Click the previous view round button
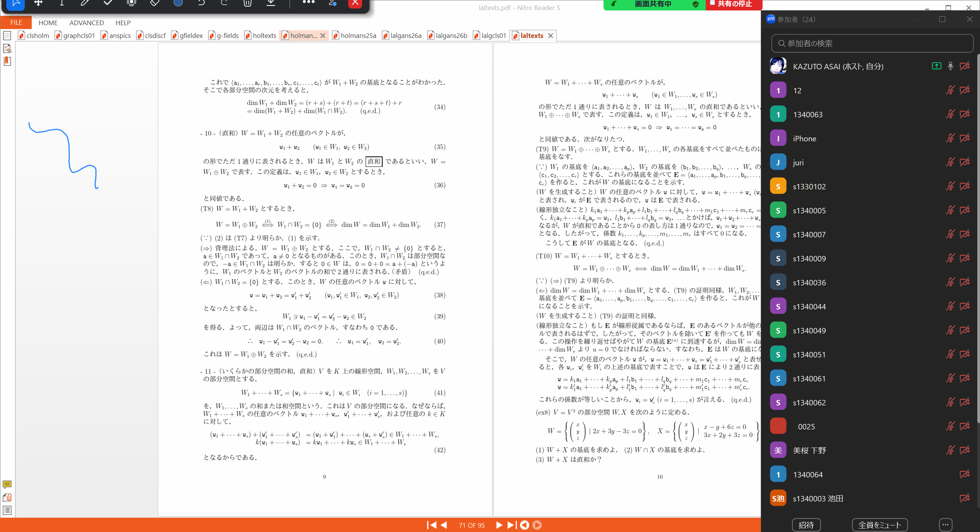 (525, 525)
